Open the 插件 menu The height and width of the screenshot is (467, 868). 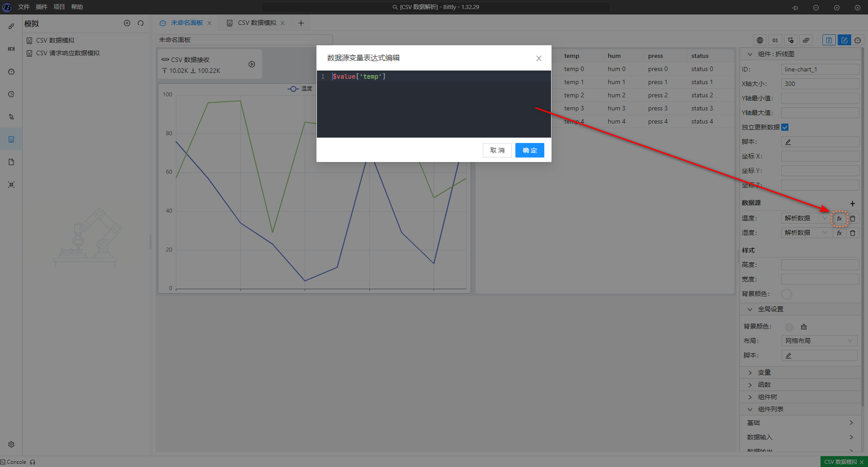coord(41,7)
